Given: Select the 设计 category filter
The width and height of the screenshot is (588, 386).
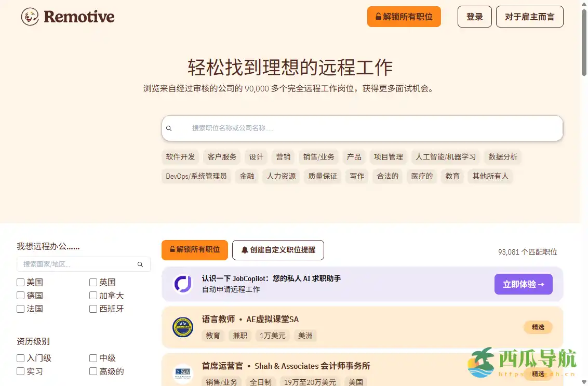Looking at the screenshot, I should 256,157.
